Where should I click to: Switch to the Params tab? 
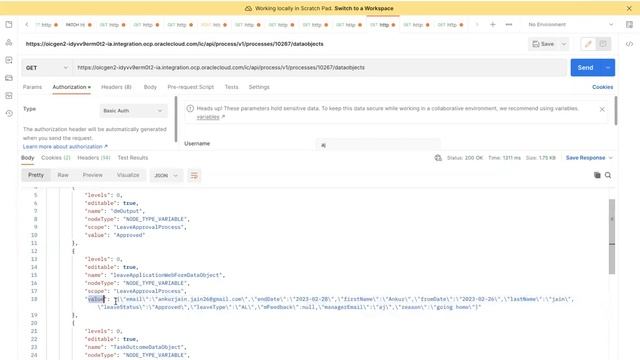(x=32, y=87)
